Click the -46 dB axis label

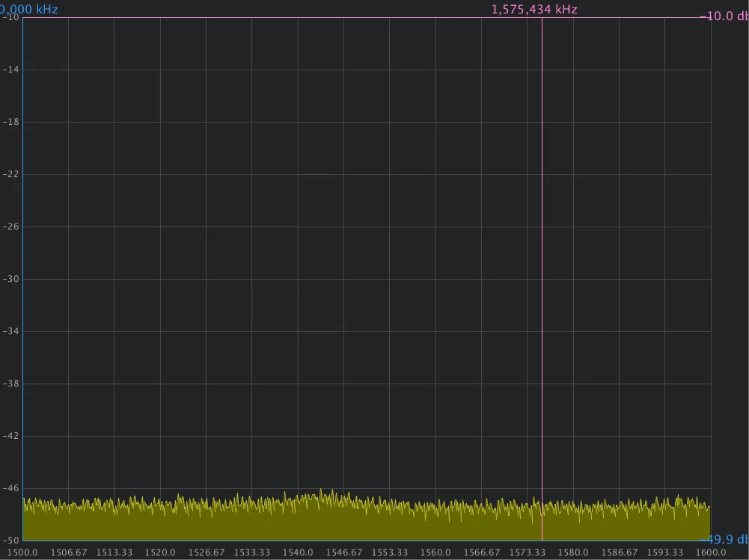[x=10, y=488]
